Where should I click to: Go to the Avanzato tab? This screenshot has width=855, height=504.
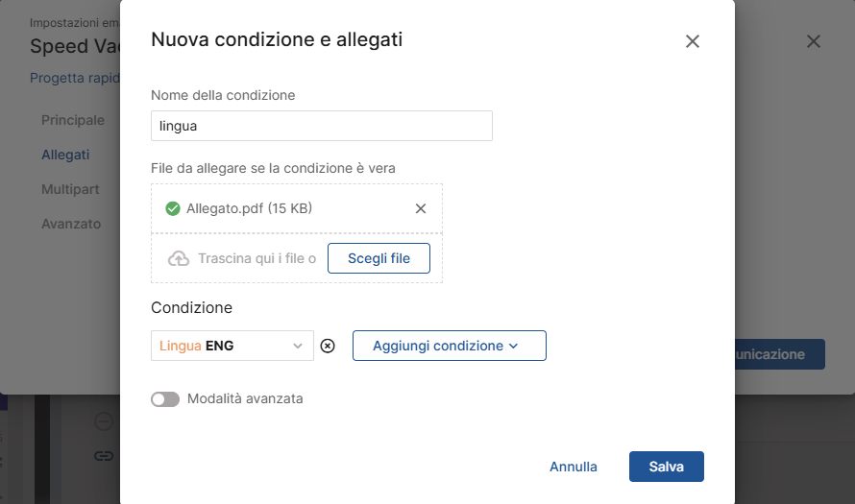point(71,224)
